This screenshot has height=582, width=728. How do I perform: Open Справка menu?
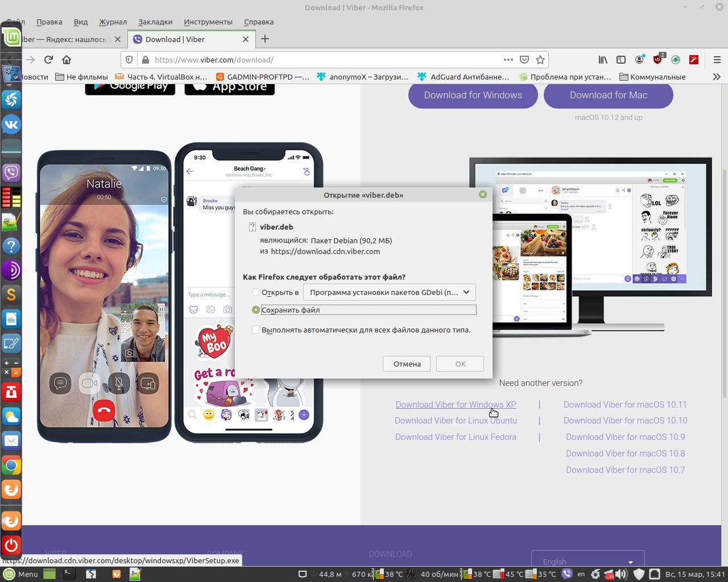(259, 22)
